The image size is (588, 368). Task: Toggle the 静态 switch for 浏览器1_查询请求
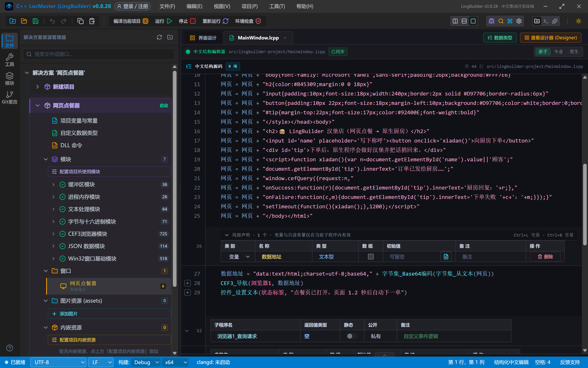click(x=352, y=336)
